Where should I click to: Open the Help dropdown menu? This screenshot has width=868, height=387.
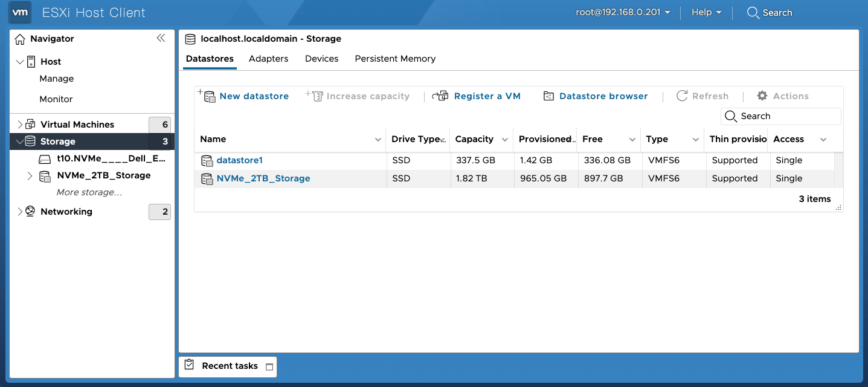[x=706, y=12]
